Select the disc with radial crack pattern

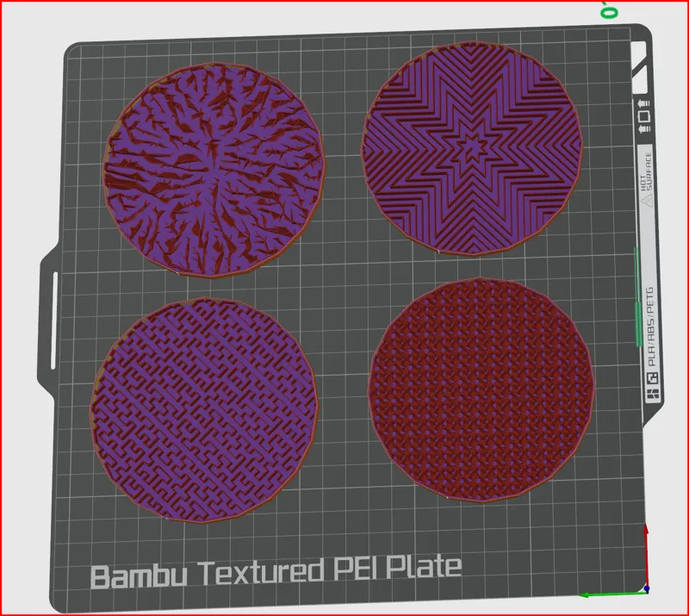coord(214,171)
